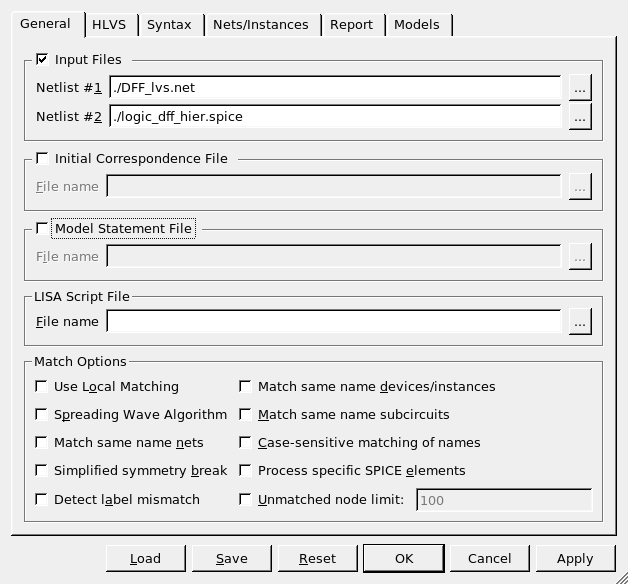Viewport: 628px width, 584px height.
Task: Click browse button for Netlist #2
Action: pyautogui.click(x=580, y=117)
